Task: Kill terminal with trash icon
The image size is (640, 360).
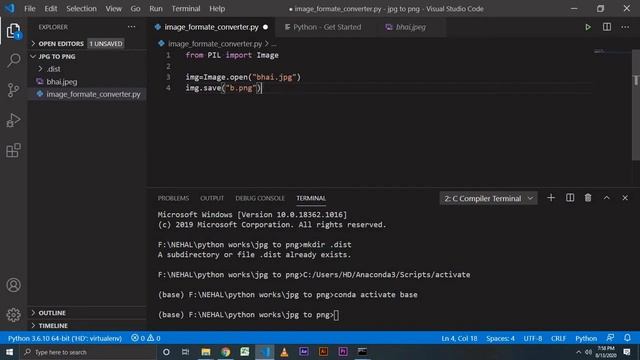Action: [588, 198]
